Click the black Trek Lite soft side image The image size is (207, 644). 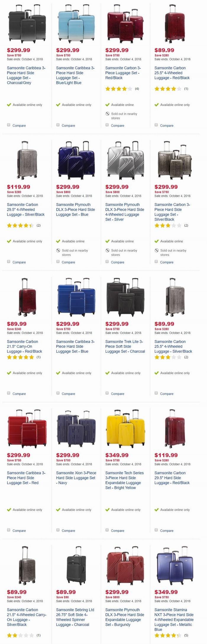tap(125, 297)
